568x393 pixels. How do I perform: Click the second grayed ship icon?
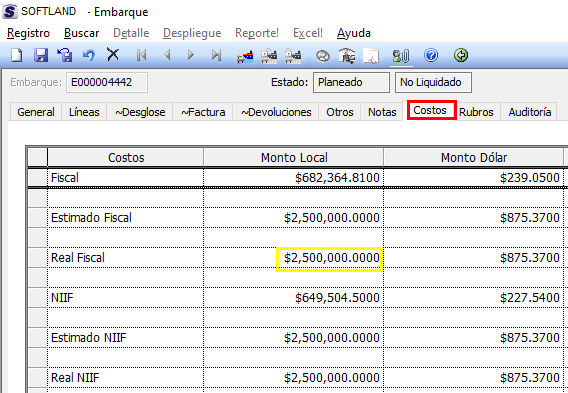(293, 56)
